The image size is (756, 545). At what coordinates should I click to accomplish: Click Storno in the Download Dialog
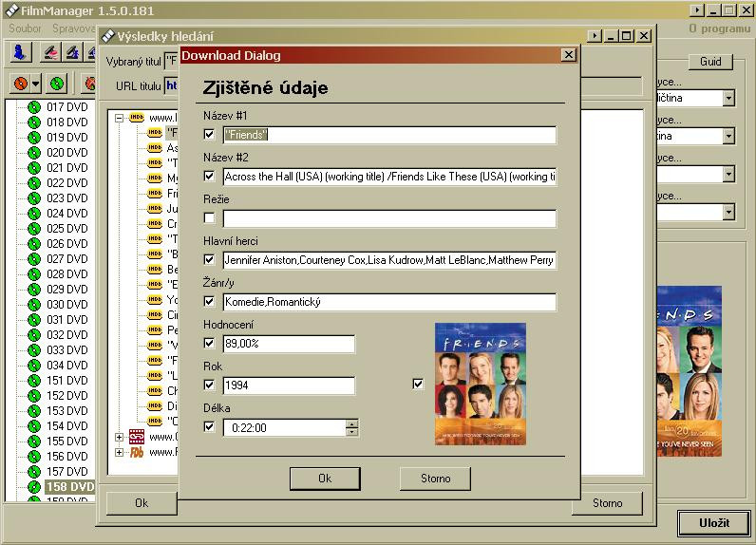435,479
